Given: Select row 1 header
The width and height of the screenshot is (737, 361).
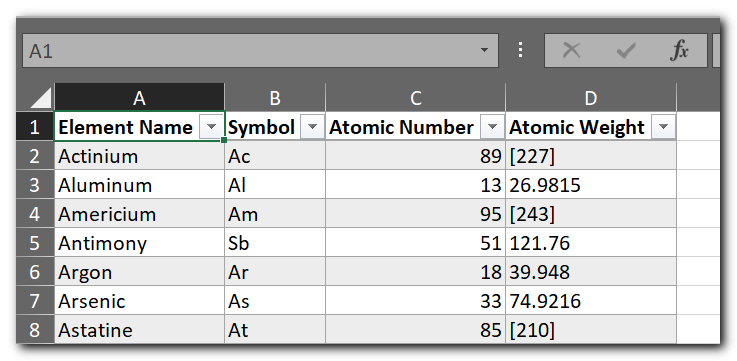Looking at the screenshot, I should pos(36,127).
